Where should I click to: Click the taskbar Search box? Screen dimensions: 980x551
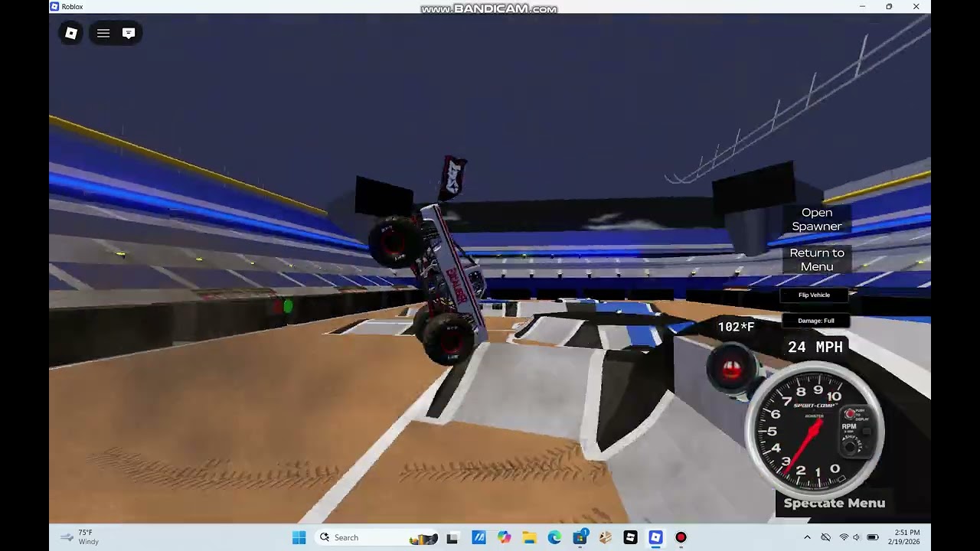378,537
